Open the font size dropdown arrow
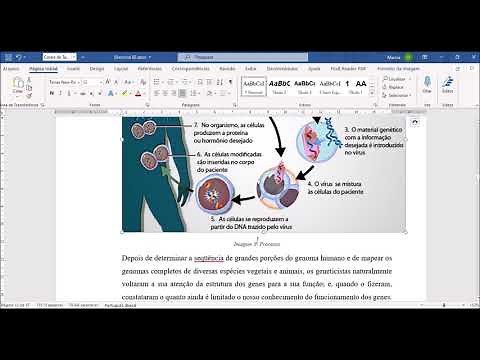 [101, 82]
